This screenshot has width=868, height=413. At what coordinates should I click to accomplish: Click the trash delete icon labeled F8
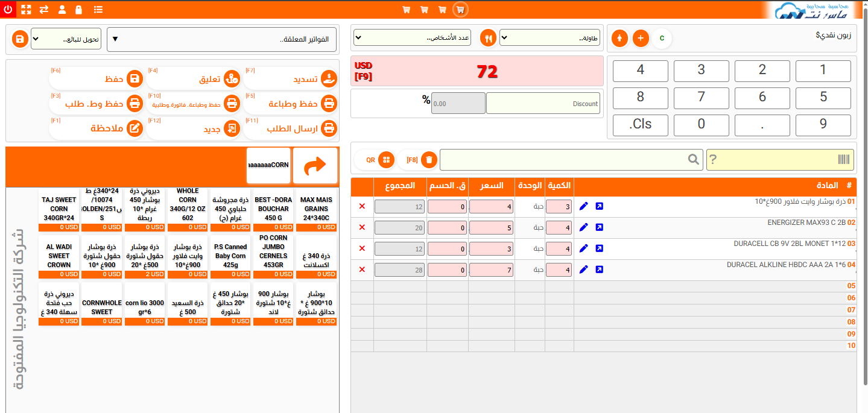pyautogui.click(x=429, y=160)
